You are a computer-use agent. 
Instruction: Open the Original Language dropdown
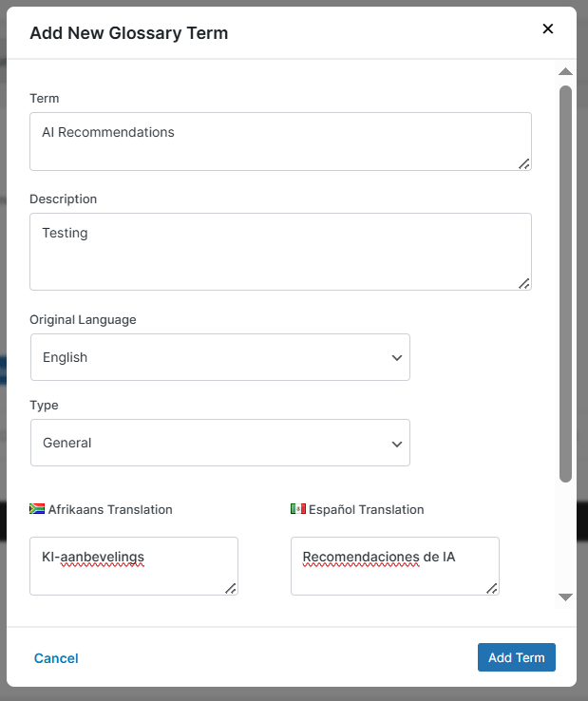pyautogui.click(x=220, y=357)
